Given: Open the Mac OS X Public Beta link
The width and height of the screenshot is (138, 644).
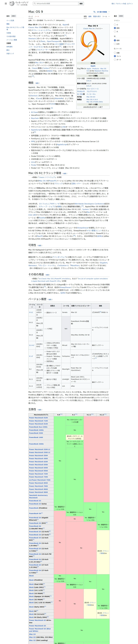Looking at the screenshot, I should tap(95, 102).
